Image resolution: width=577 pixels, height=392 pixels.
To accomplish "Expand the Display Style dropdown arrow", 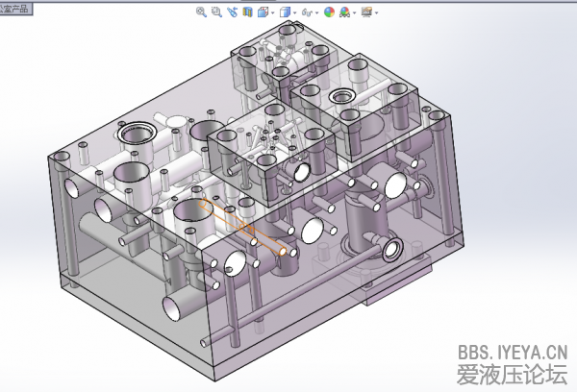I will tap(294, 13).
